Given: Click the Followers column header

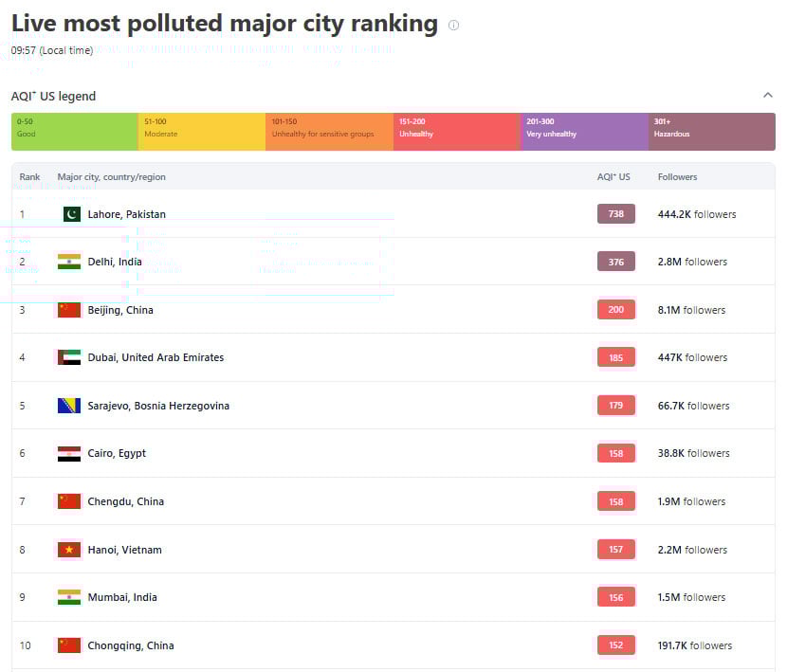Looking at the screenshot, I should tap(677, 177).
